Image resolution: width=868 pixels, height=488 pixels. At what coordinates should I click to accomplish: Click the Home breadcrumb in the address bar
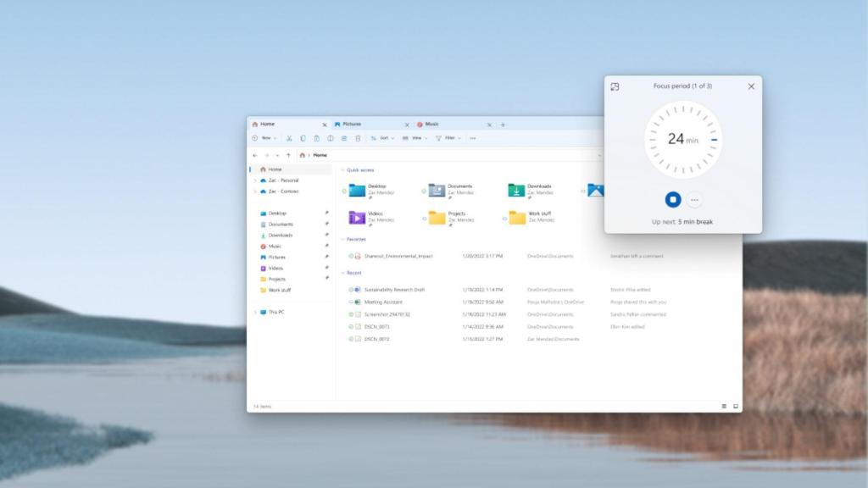[x=320, y=155]
